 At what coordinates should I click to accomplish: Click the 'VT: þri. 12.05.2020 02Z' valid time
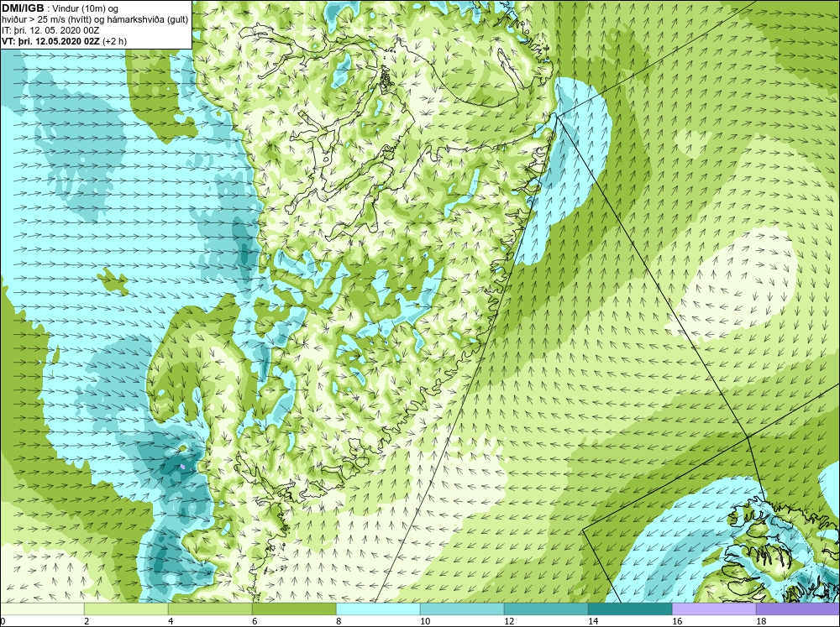click(x=51, y=41)
